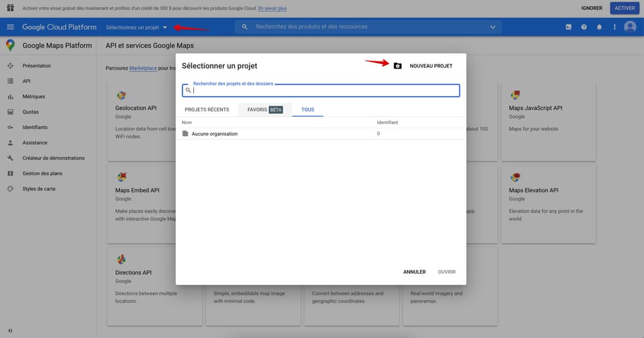Open the Maps Elevation API card title

tap(534, 190)
